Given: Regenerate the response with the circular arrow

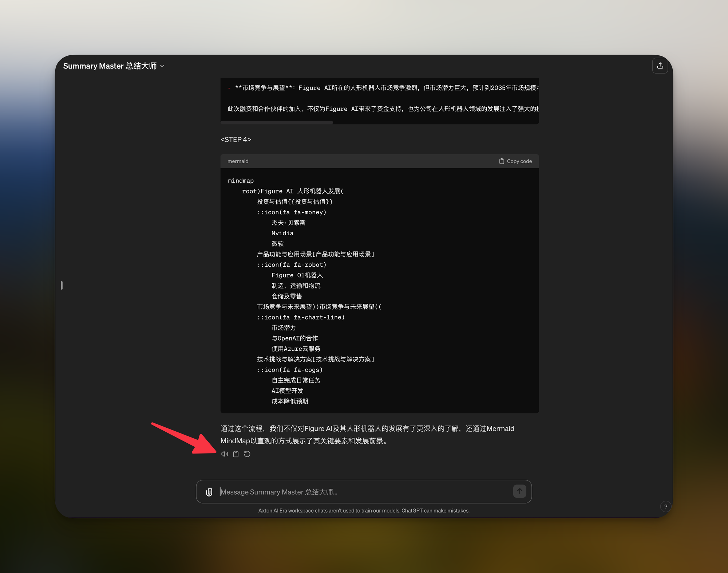Looking at the screenshot, I should [x=247, y=454].
